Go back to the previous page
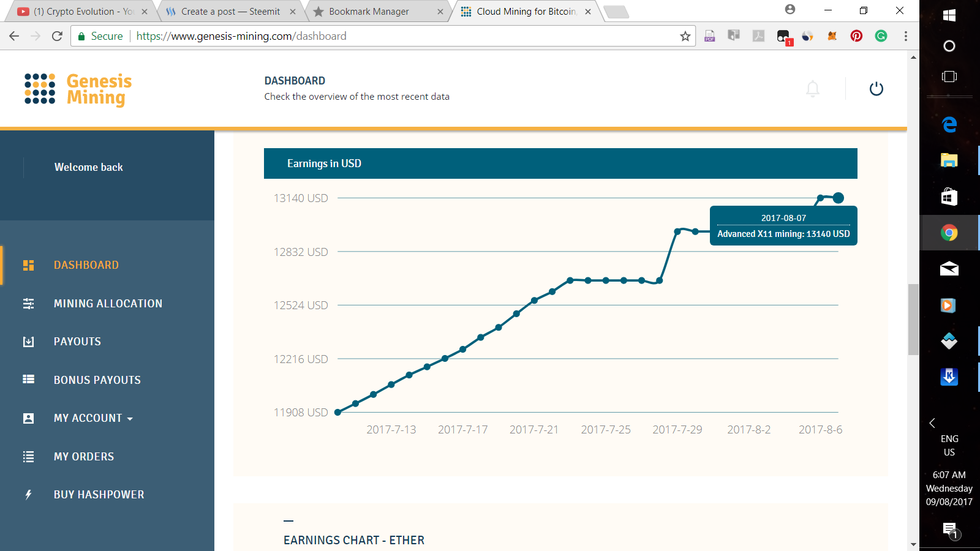 click(14, 36)
